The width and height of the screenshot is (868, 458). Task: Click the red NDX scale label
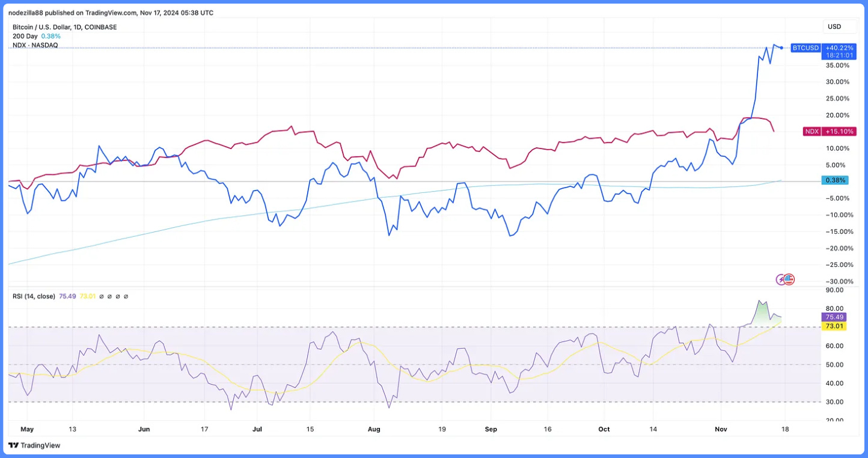pyautogui.click(x=812, y=131)
